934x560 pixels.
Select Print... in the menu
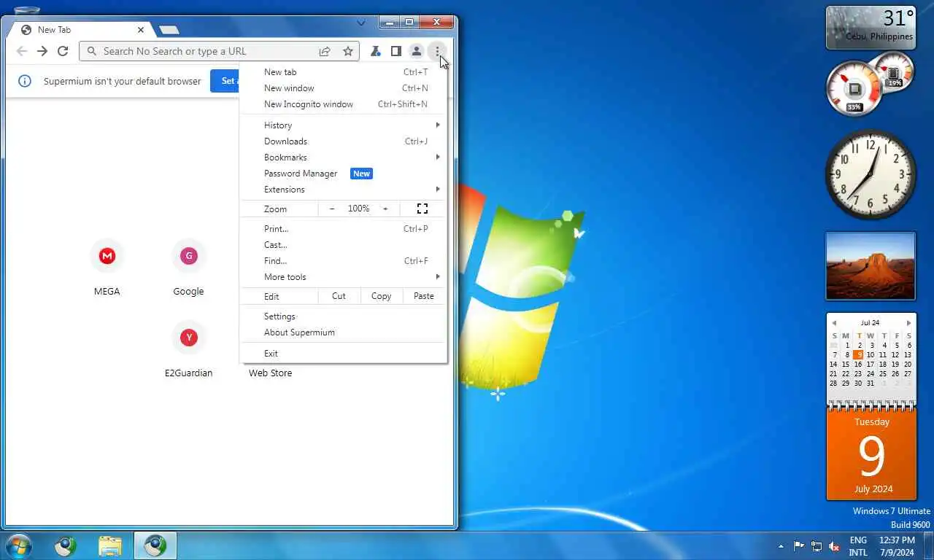343,229
